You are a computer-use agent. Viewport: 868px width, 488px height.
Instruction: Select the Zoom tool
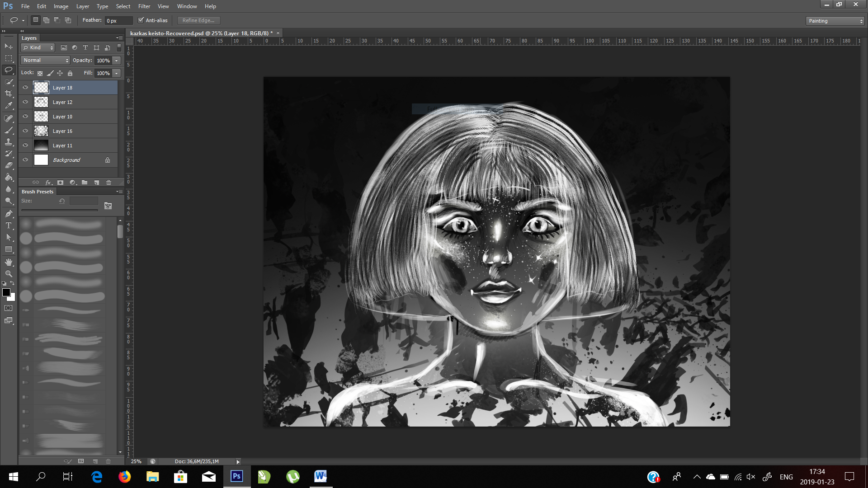[9, 274]
